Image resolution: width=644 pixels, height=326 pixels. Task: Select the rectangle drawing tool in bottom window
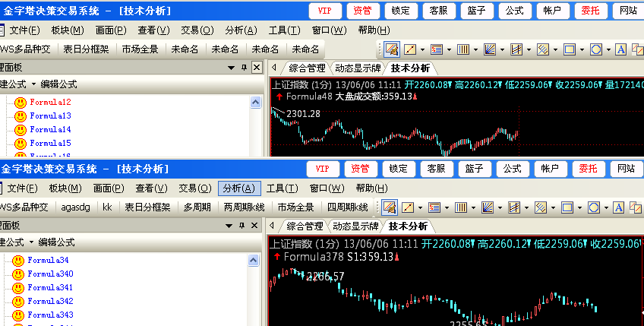point(567,207)
